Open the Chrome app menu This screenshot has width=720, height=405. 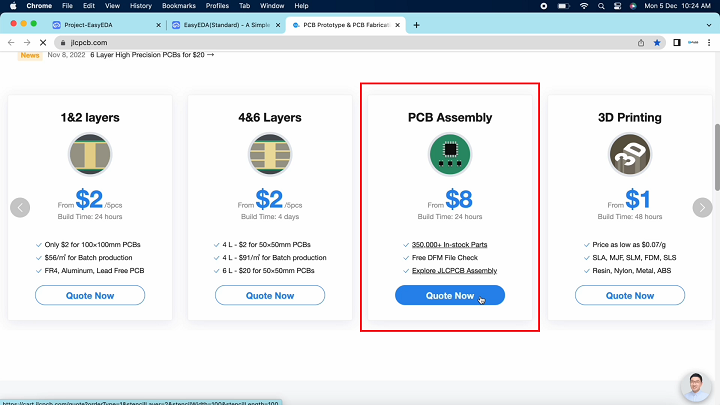tap(39, 6)
